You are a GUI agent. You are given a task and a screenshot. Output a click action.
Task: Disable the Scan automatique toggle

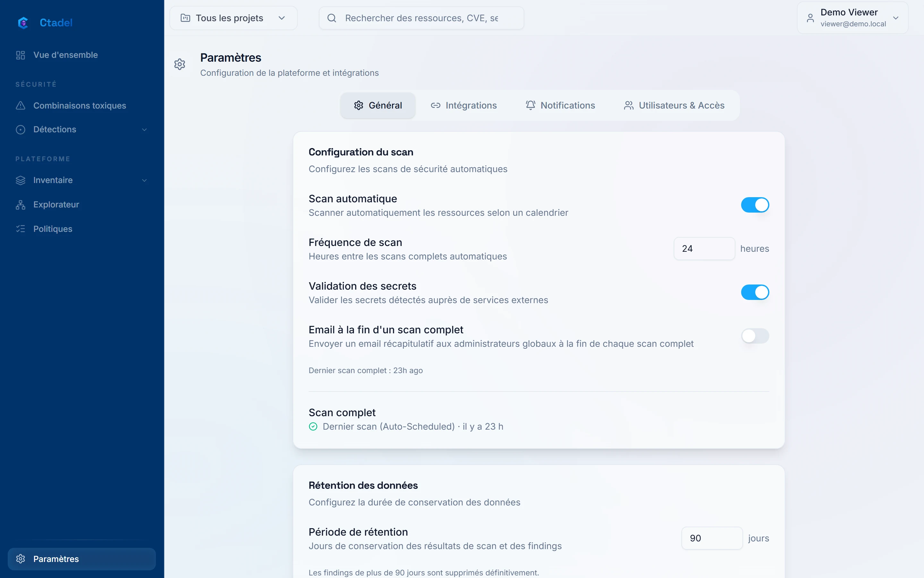755,205
